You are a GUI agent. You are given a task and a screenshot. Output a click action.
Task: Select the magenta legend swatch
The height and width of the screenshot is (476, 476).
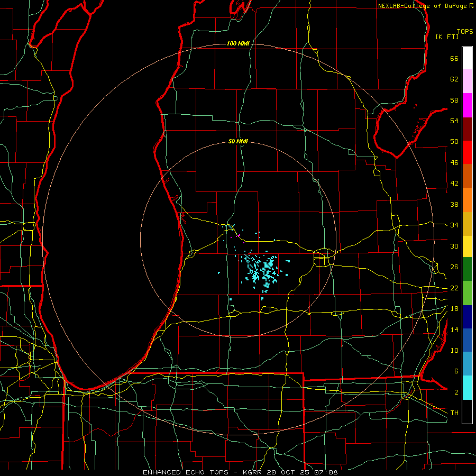pos(467,105)
